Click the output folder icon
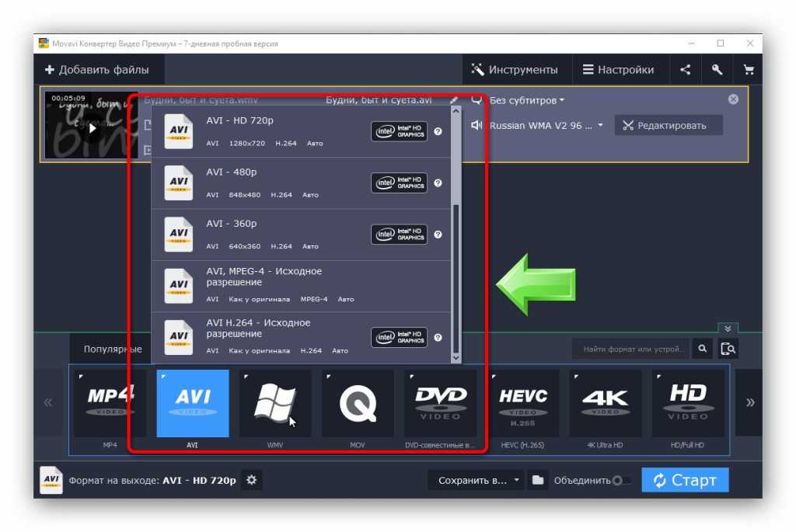 coord(538,480)
